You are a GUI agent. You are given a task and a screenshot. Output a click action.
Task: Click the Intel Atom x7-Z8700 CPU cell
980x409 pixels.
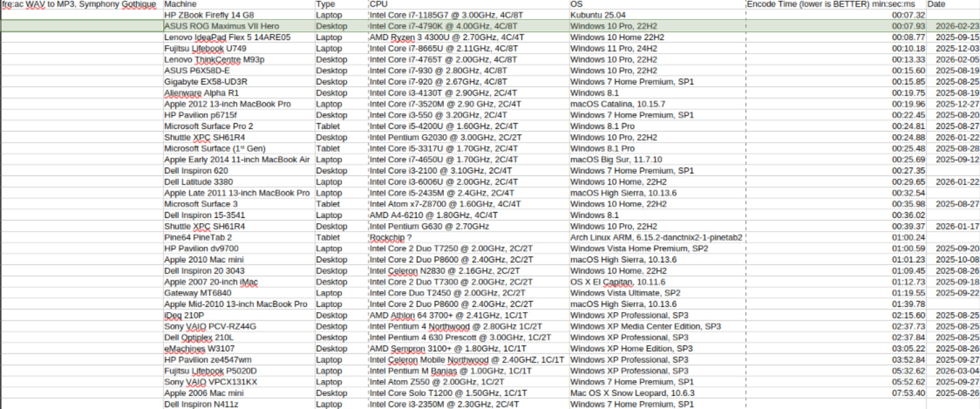445,204
